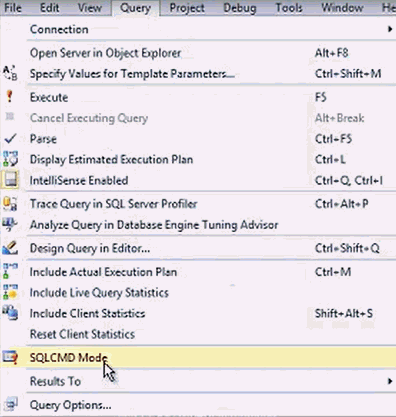Open the View menu
The height and width of the screenshot is (417, 396).
(x=89, y=7)
